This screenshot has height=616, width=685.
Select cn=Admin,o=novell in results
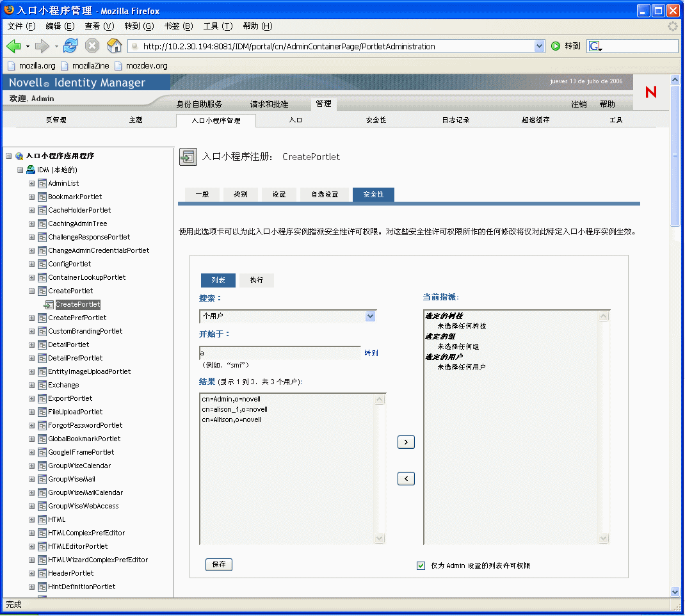pos(231,400)
